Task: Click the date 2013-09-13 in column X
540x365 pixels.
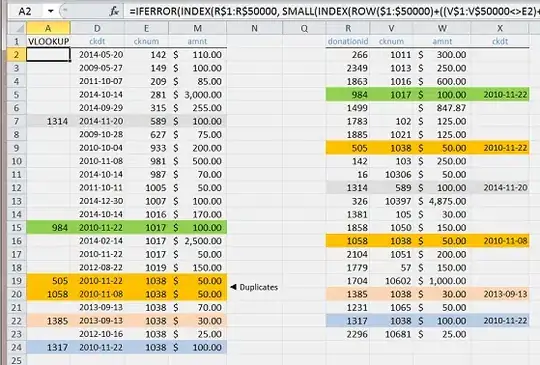Action: tap(505, 294)
